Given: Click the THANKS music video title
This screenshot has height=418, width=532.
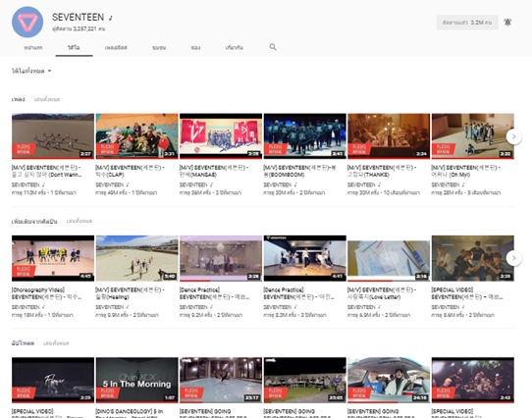Looking at the screenshot, I should 382,171.
